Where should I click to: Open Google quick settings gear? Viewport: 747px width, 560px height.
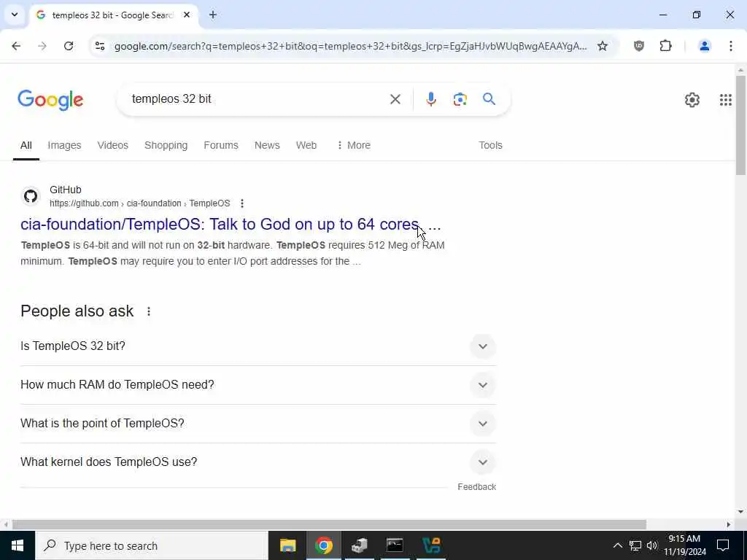(692, 99)
